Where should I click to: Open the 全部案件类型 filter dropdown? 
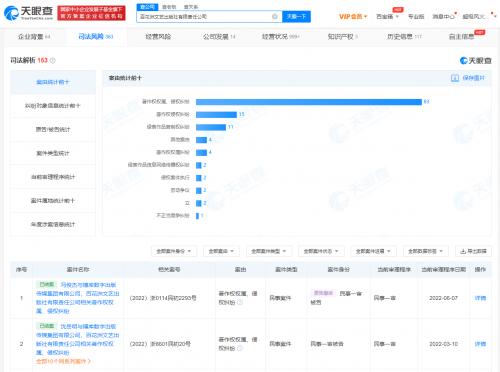269,251
